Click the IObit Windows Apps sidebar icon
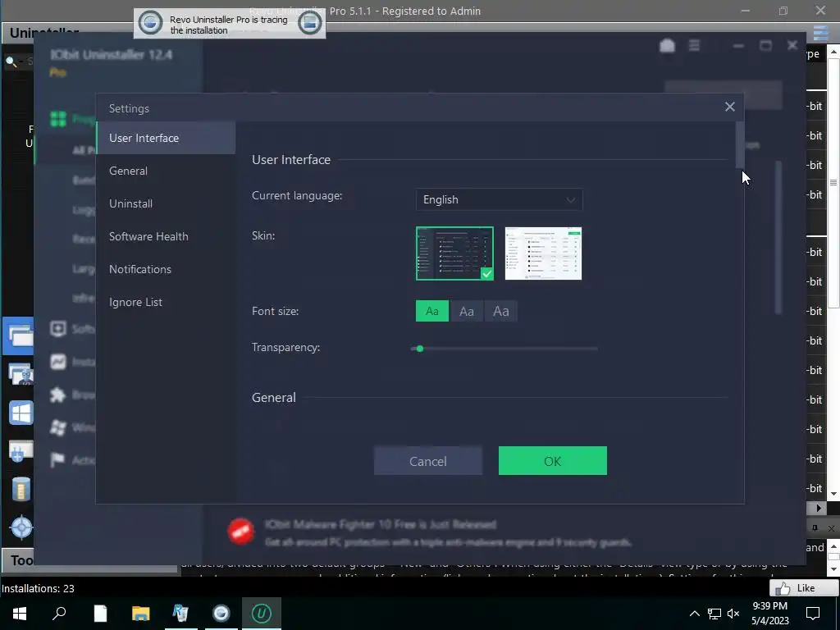Viewport: 840px width, 630px height. click(x=58, y=427)
